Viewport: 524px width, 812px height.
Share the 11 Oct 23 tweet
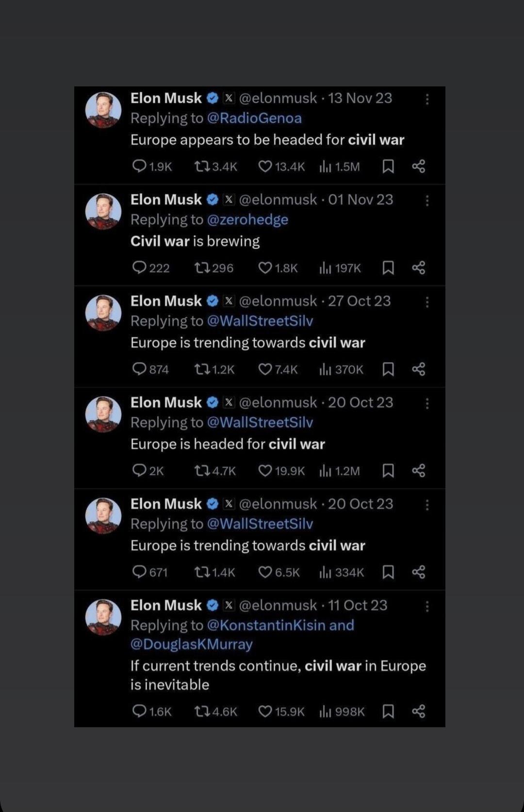click(418, 712)
